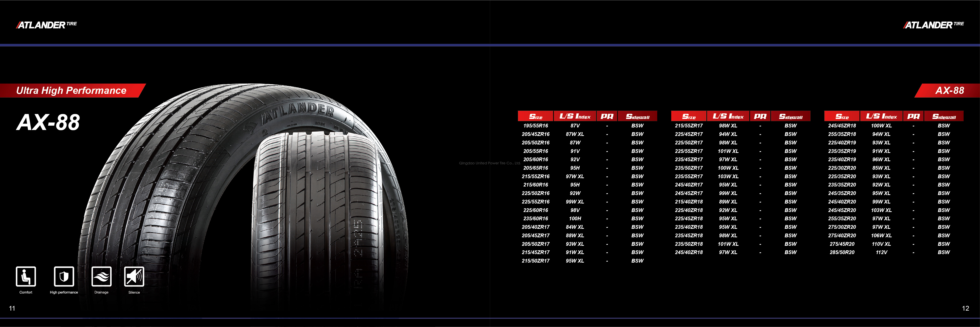Click the Atlander Tire logo on page 11

46,25
